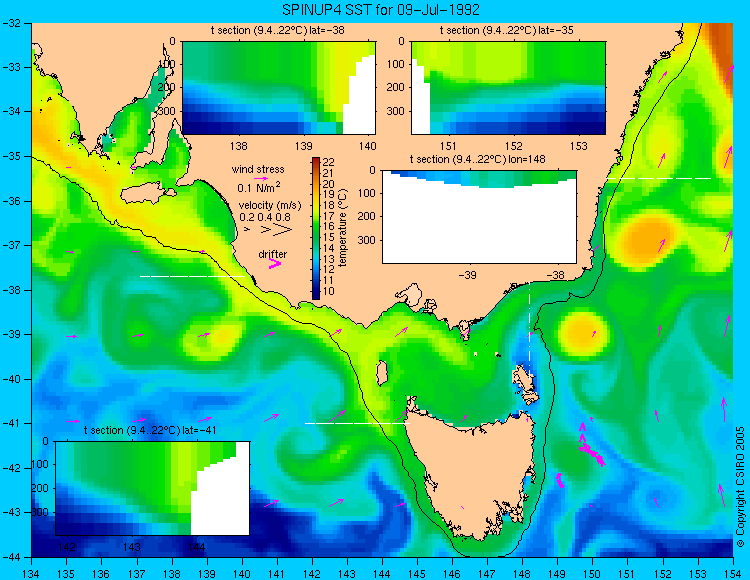The height and width of the screenshot is (580, 750).
Task: Click the dark red top of the temperature color bar
Action: tap(316, 163)
